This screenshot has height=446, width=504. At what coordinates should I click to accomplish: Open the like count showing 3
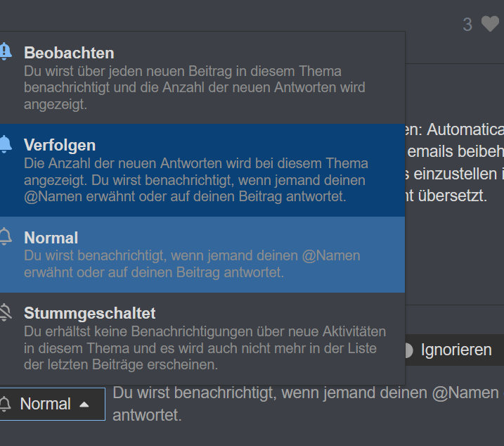pyautogui.click(x=467, y=25)
